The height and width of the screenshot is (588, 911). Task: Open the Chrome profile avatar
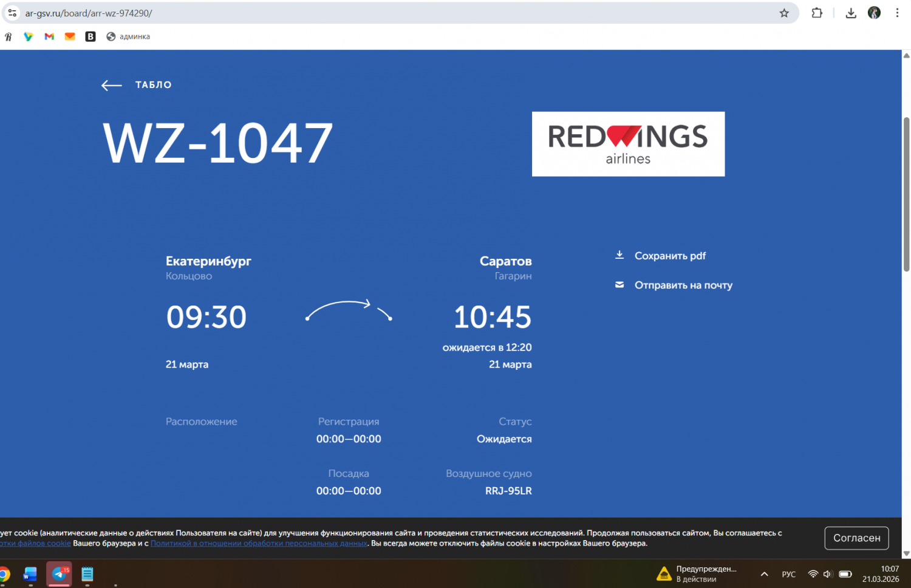(874, 13)
